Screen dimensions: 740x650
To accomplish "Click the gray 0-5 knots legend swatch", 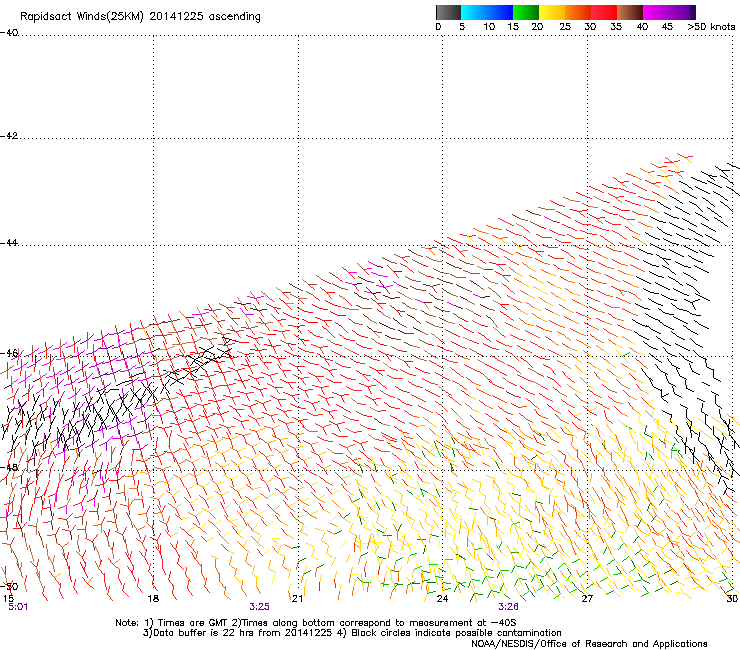I will point(448,12).
